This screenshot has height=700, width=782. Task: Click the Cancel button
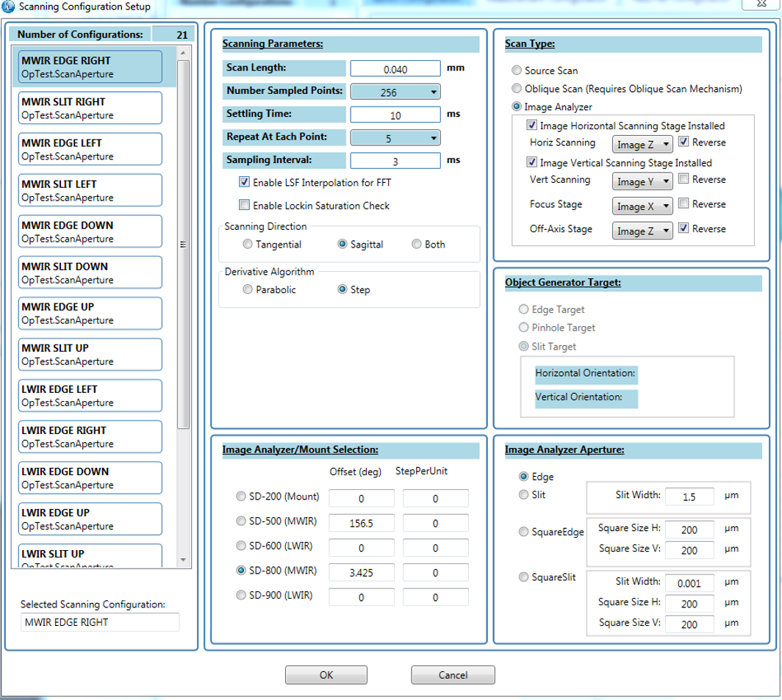[453, 675]
